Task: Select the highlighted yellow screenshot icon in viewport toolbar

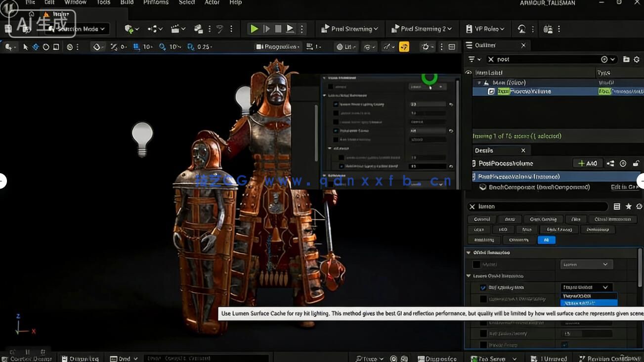Action: [404, 46]
